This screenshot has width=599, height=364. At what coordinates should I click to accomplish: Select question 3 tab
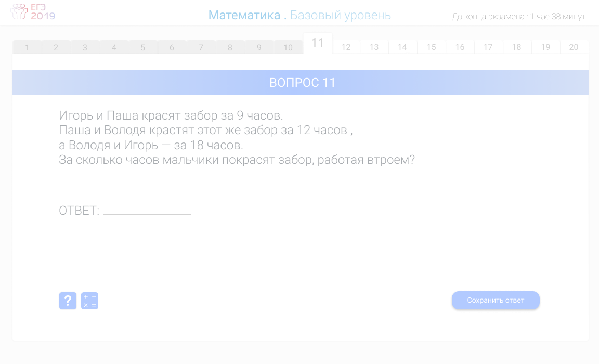[85, 47]
